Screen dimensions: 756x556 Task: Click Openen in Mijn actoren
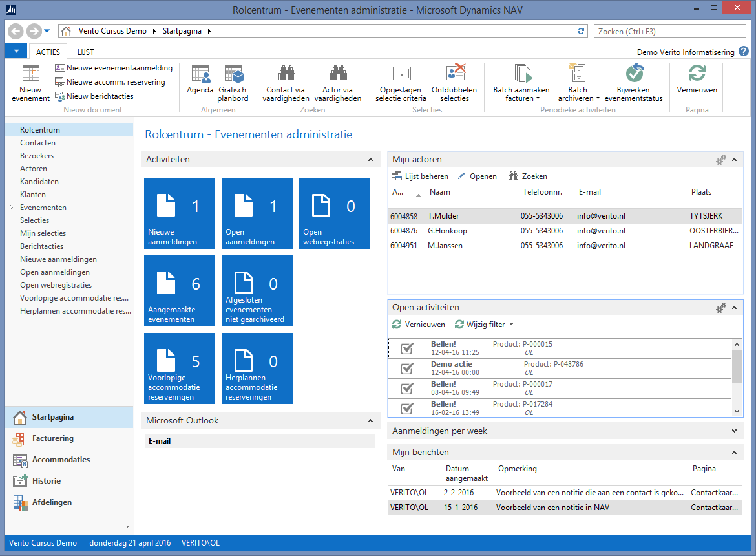click(x=477, y=176)
